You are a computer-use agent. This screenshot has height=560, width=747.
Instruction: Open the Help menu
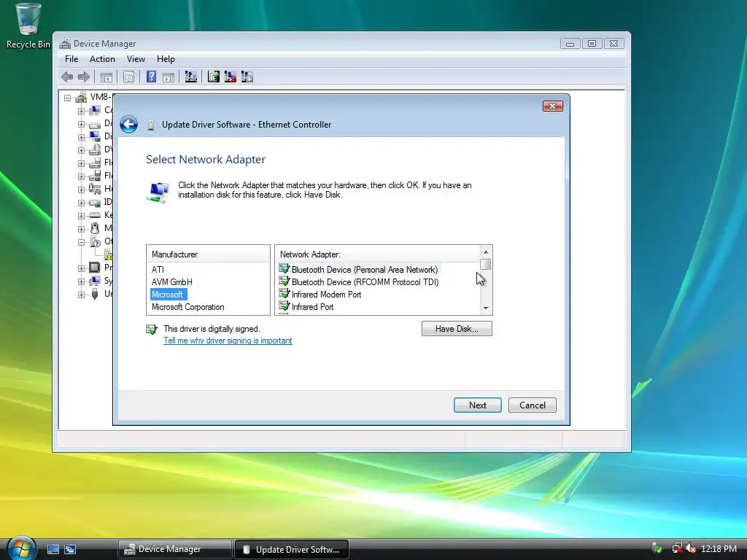pos(166,59)
